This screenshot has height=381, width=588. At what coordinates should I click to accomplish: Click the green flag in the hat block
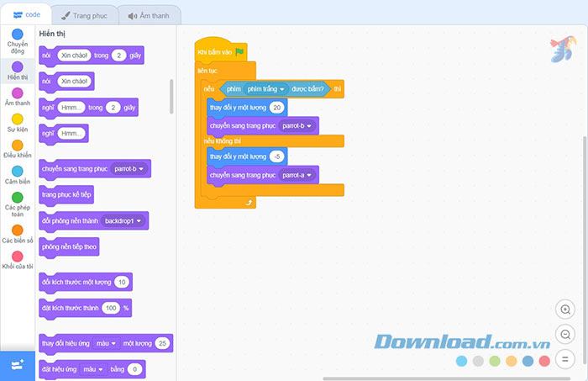[x=239, y=52]
